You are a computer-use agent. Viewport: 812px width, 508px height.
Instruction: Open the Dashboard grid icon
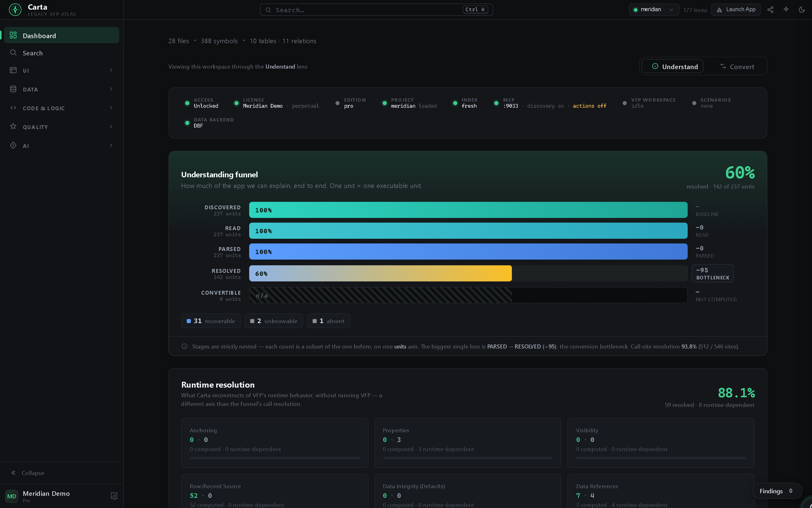[13, 35]
